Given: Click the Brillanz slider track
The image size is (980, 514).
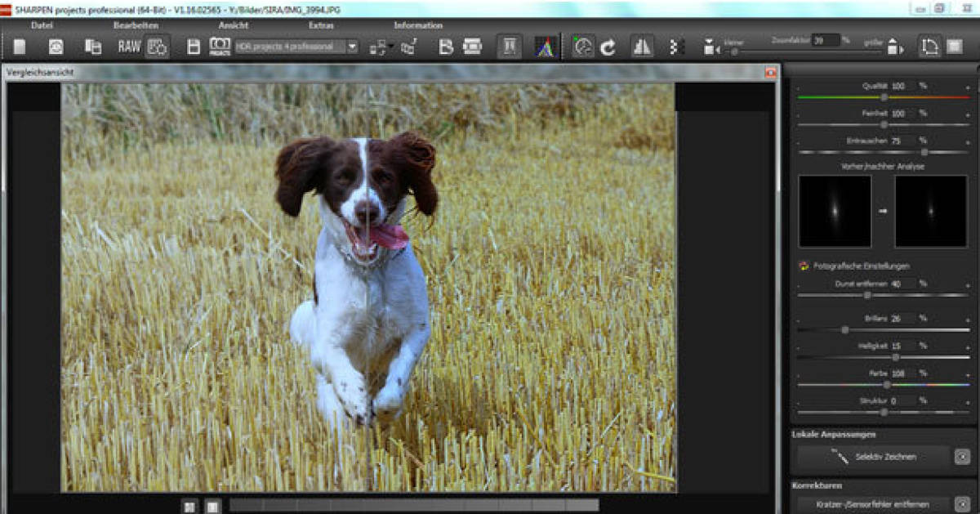Looking at the screenshot, I should click(884, 330).
